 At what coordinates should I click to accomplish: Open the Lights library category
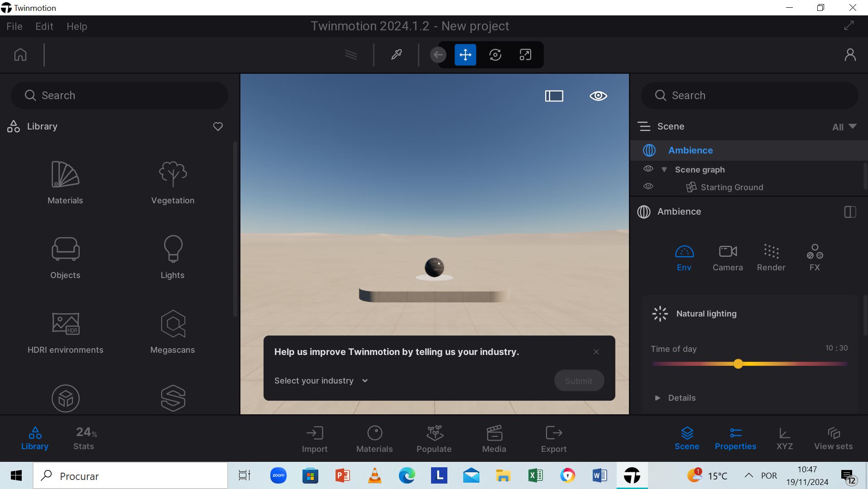coord(173,258)
